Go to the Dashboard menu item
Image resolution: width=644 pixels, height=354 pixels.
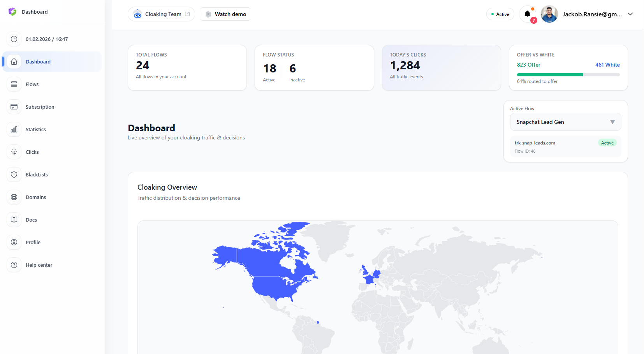tap(52, 62)
